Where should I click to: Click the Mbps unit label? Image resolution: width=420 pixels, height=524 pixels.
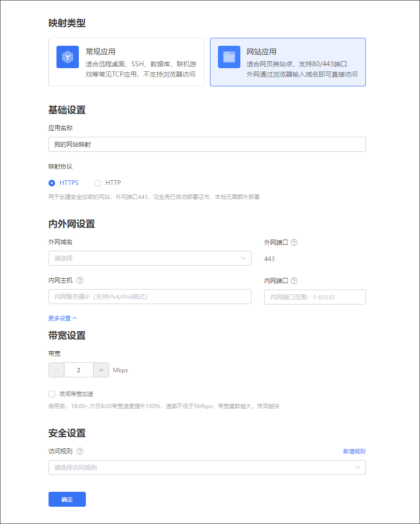coord(120,370)
